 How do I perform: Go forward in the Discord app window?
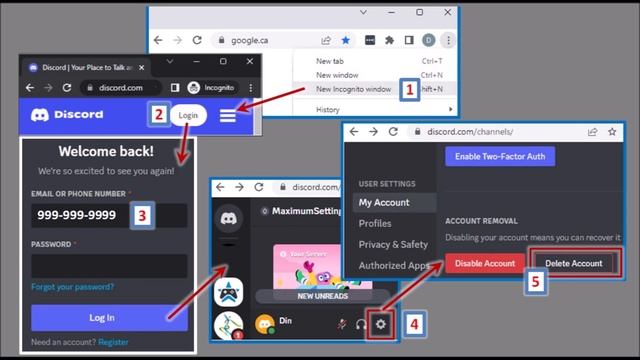coord(240,187)
